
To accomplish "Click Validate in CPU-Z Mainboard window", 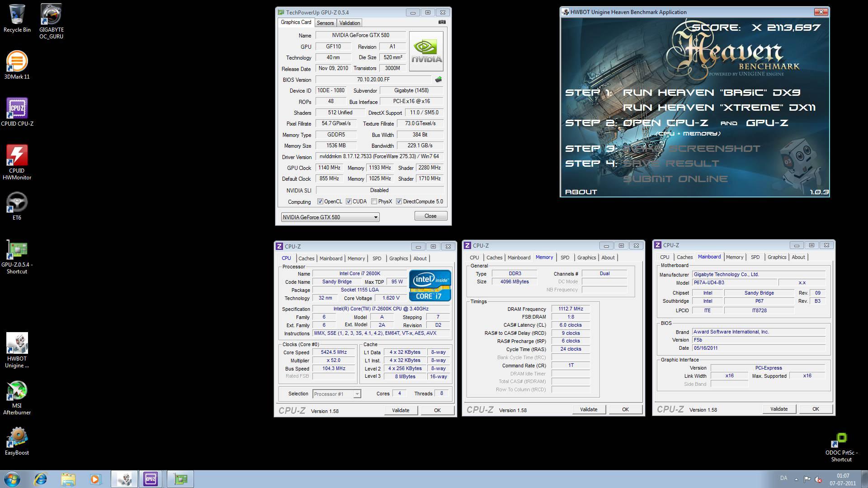I will [779, 409].
